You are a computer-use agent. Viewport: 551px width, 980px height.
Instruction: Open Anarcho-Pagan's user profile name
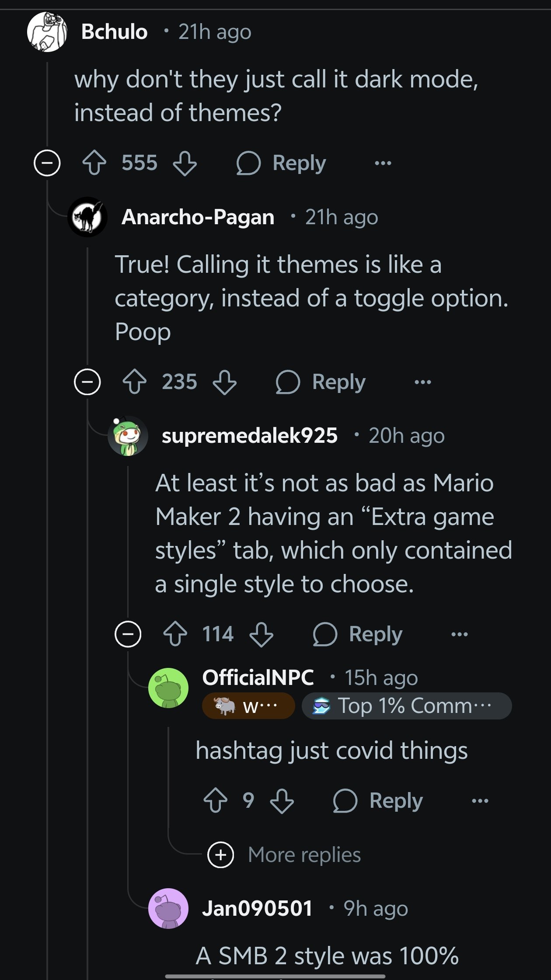tap(198, 217)
